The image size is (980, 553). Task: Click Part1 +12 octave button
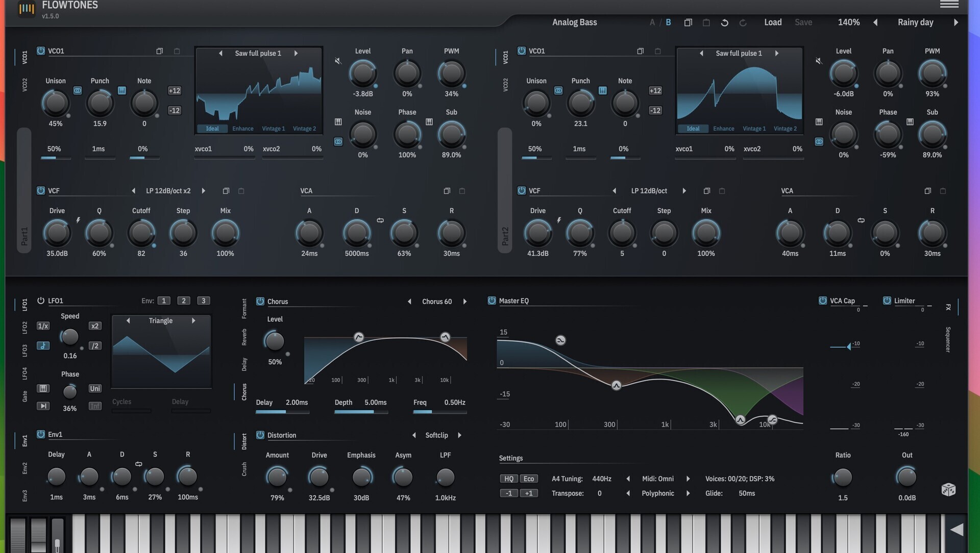175,91
